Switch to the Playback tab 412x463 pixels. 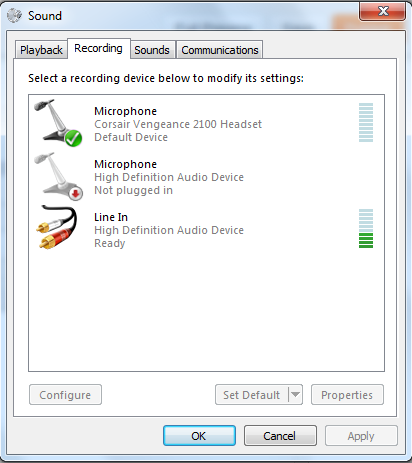click(41, 50)
